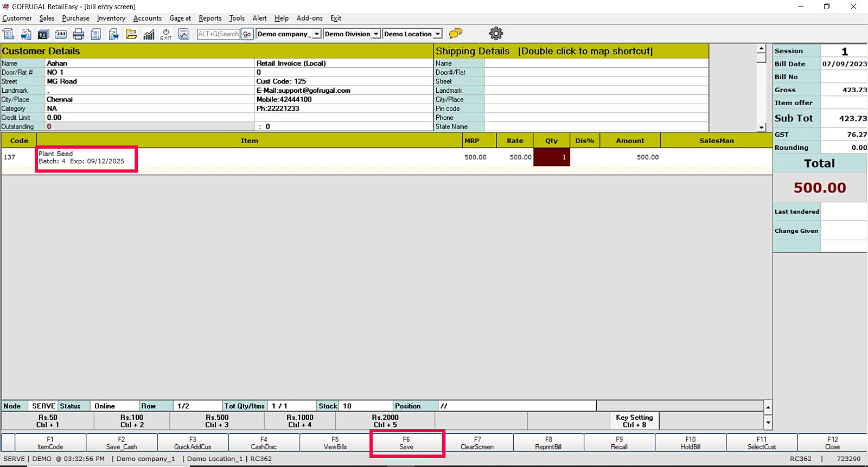
Task: Click item code 137 cell
Action: pos(19,157)
